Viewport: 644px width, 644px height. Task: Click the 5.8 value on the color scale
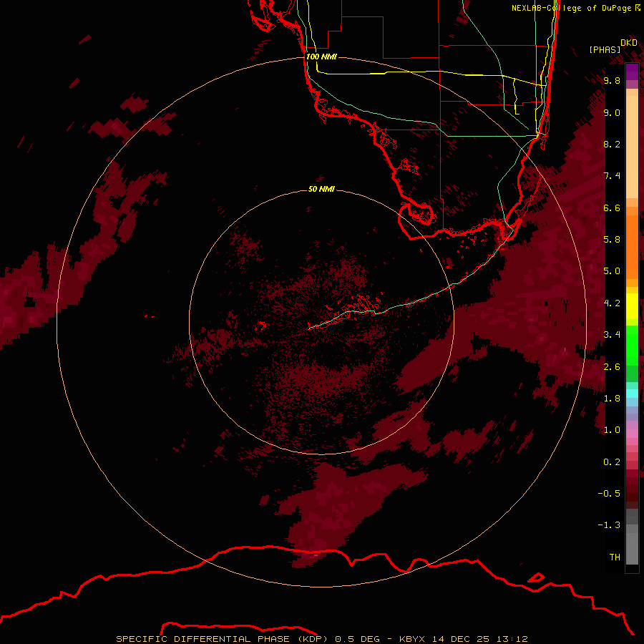[x=612, y=239]
